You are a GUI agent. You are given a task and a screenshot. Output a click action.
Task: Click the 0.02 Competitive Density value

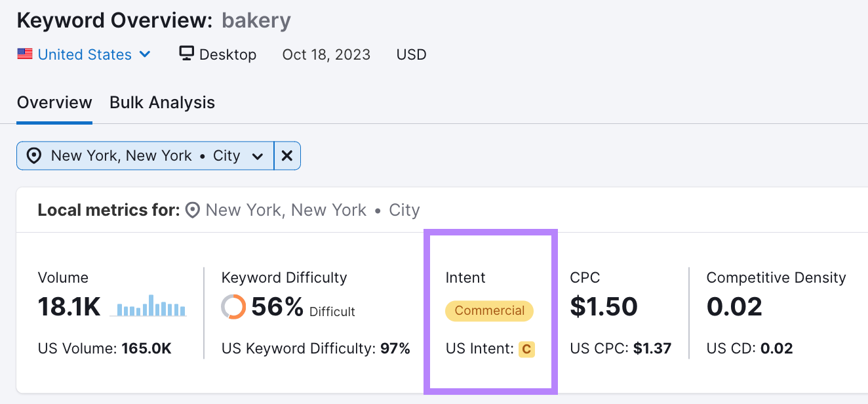click(x=734, y=306)
